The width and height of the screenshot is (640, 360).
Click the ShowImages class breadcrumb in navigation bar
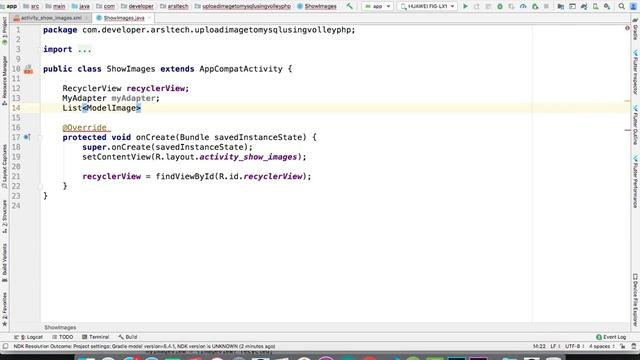[317, 6]
